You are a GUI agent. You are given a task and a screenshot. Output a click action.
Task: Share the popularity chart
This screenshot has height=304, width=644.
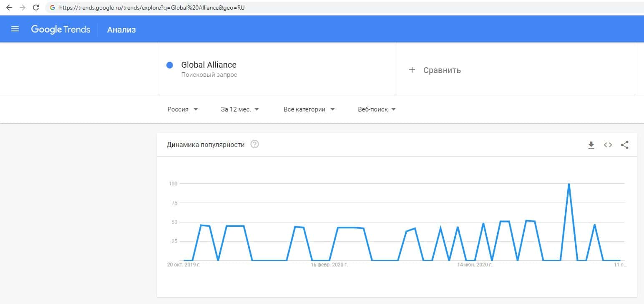[624, 145]
